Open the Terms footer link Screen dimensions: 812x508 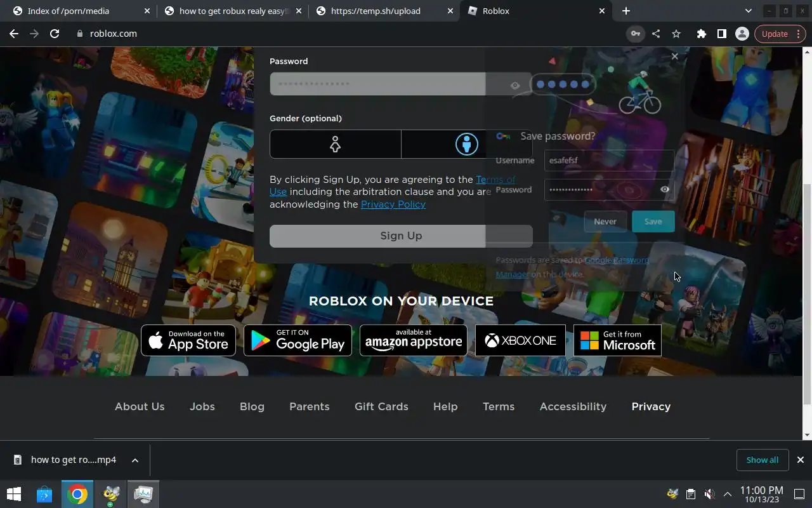499,406
